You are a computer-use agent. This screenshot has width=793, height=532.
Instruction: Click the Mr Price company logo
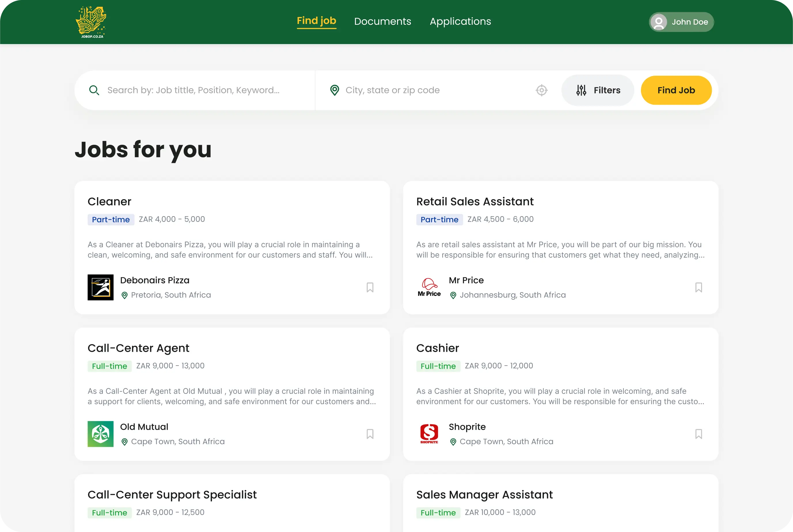pos(429,287)
